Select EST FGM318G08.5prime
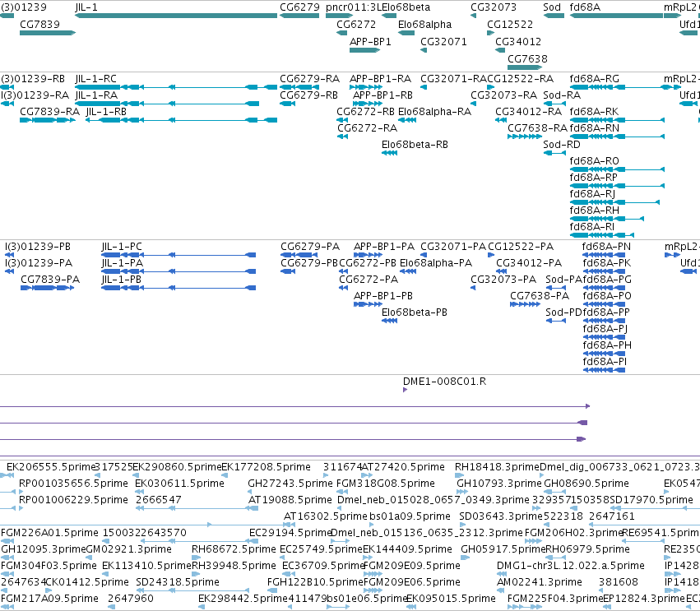Viewport: 700px width, 611px height. pos(385,484)
